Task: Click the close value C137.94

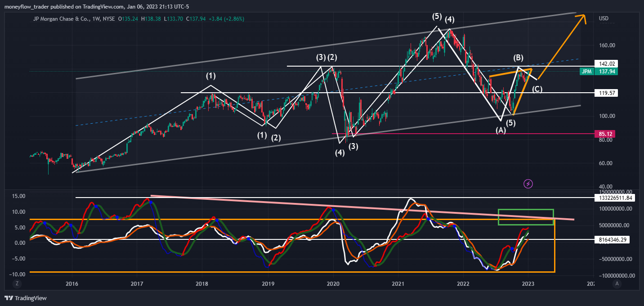Action: point(196,19)
